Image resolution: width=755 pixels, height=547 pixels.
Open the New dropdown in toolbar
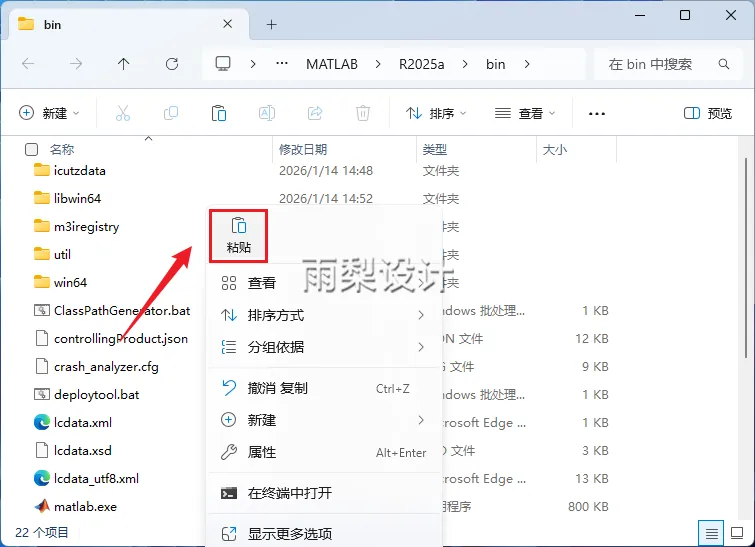(x=49, y=114)
